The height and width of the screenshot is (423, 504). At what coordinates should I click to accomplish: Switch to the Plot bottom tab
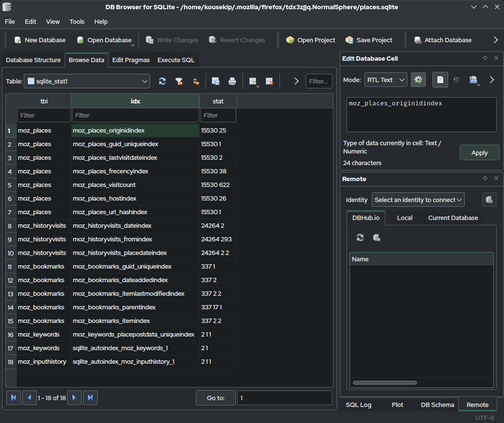pos(397,405)
